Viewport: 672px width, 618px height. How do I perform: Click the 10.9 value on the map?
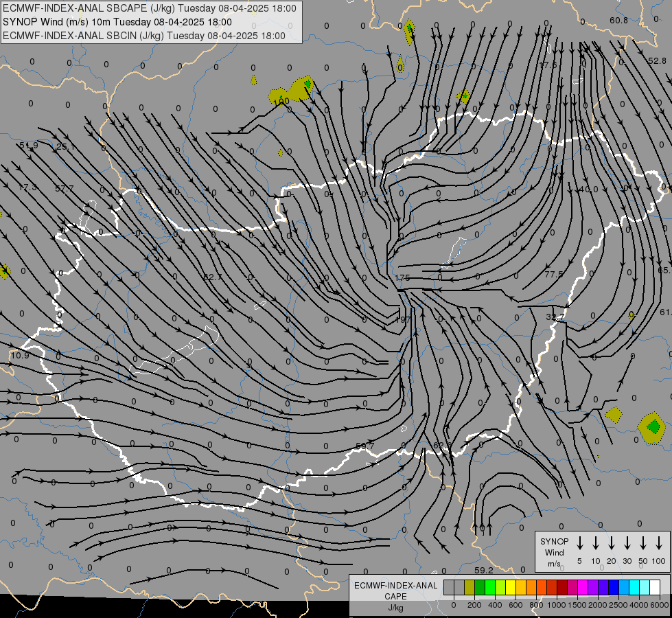[20, 356]
